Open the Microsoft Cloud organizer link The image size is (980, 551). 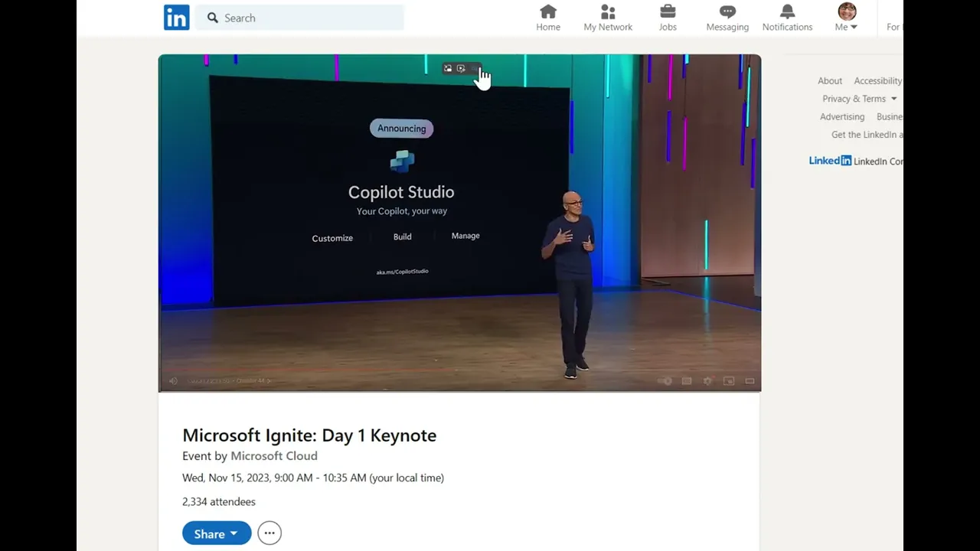(x=274, y=456)
